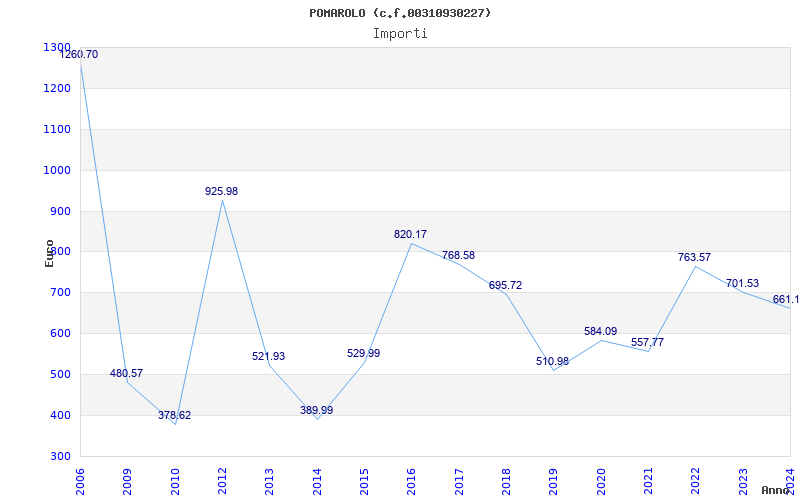Viewport: 800px width, 500px height.
Task: Click the 2017 x-axis year label
Action: coord(459,482)
